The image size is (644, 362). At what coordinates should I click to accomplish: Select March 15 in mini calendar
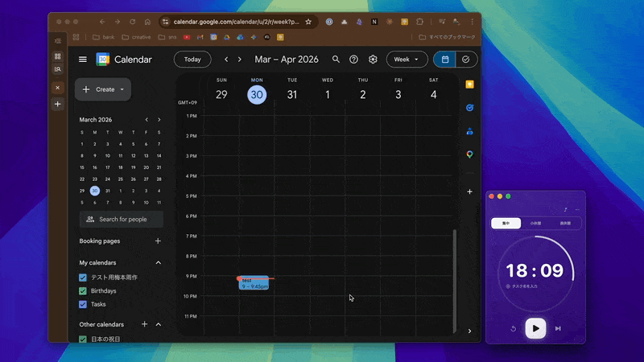coord(82,167)
